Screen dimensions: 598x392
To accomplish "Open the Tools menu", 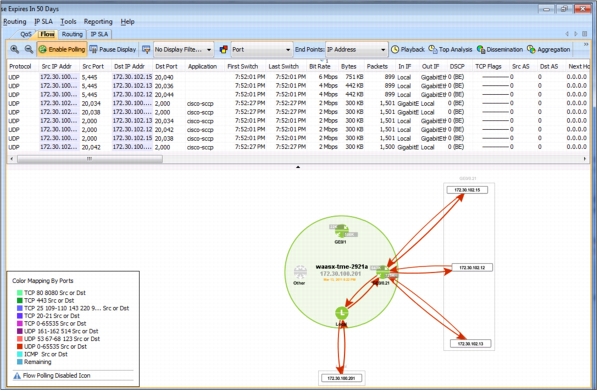I will coord(68,22).
